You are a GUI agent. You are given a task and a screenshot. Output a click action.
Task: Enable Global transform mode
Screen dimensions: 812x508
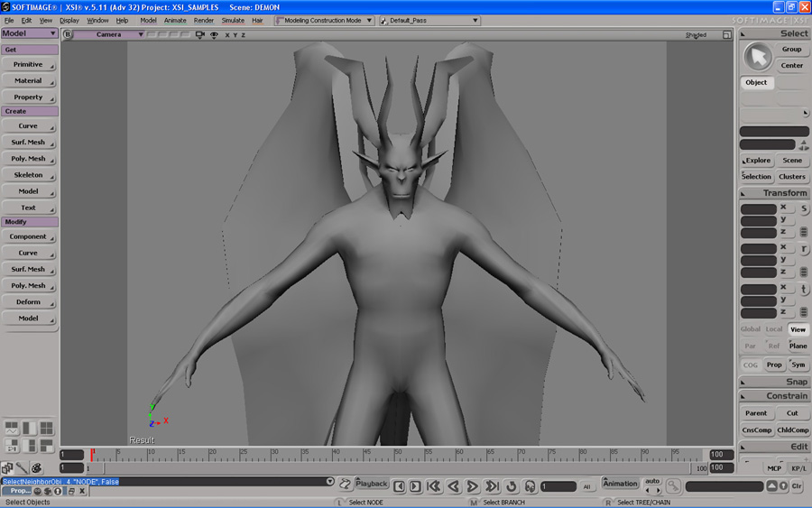(x=751, y=328)
